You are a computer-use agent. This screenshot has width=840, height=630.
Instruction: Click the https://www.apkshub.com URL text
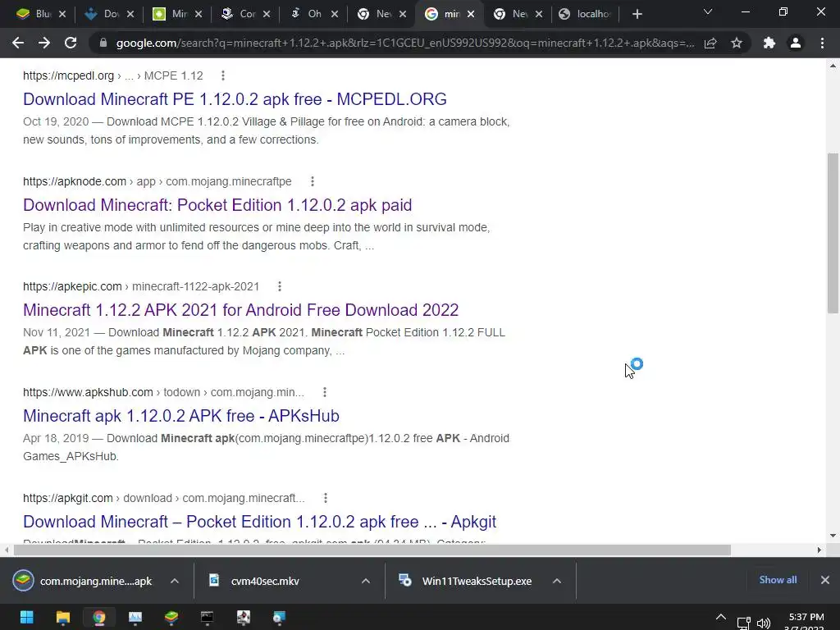[88, 392]
